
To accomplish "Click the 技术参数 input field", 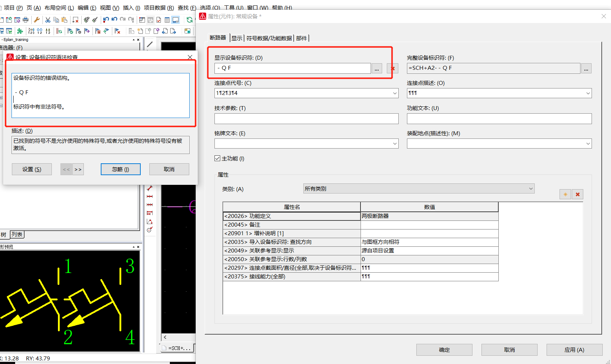I will pos(306,119).
